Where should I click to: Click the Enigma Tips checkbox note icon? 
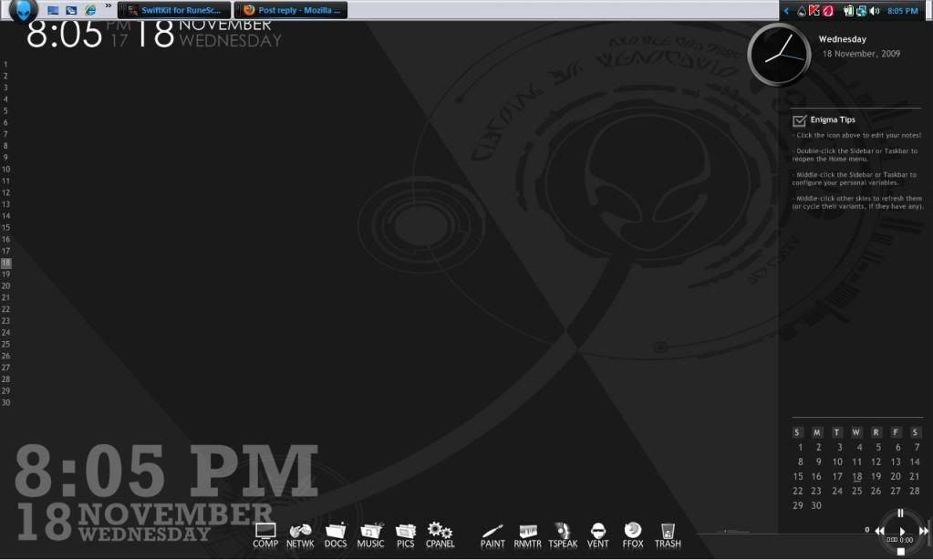799,120
